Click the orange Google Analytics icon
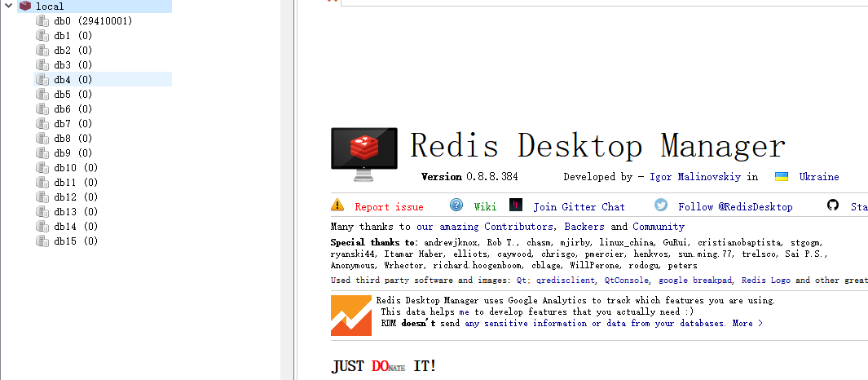 (351, 316)
